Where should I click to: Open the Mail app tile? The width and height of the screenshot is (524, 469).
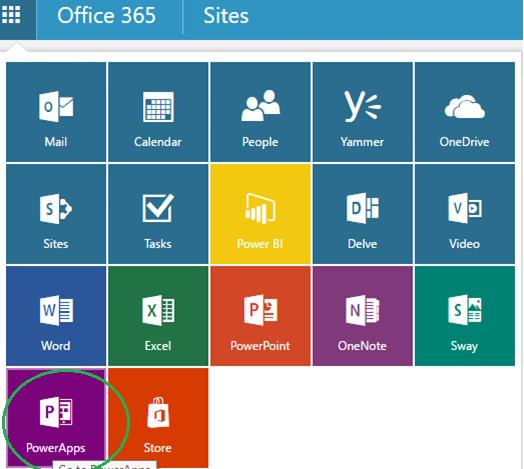coord(56,112)
